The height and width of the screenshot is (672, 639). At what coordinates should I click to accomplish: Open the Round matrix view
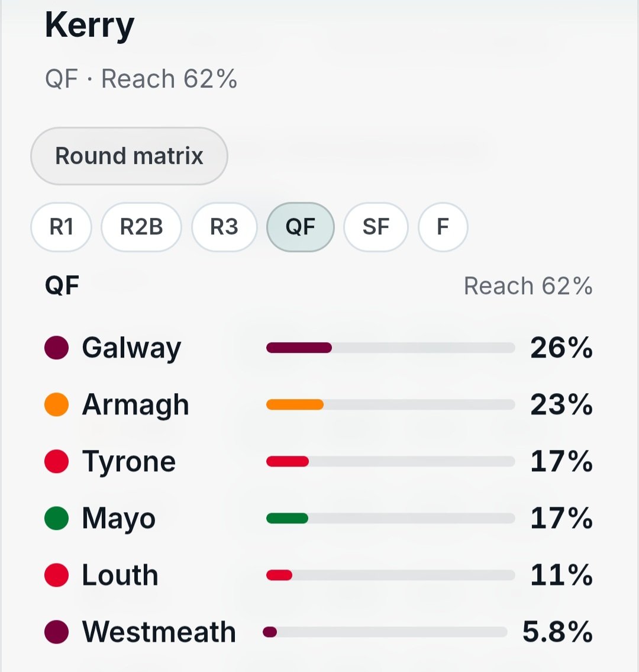[x=129, y=156]
